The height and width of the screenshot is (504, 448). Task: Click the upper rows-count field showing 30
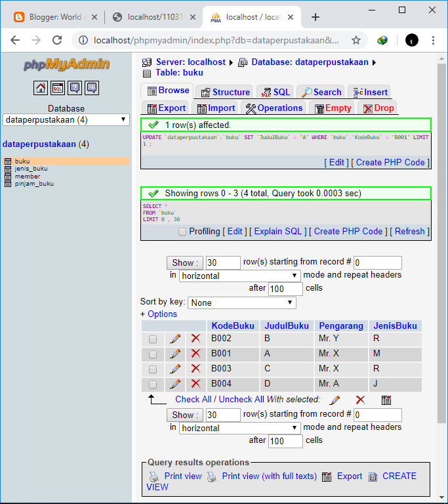pos(223,262)
